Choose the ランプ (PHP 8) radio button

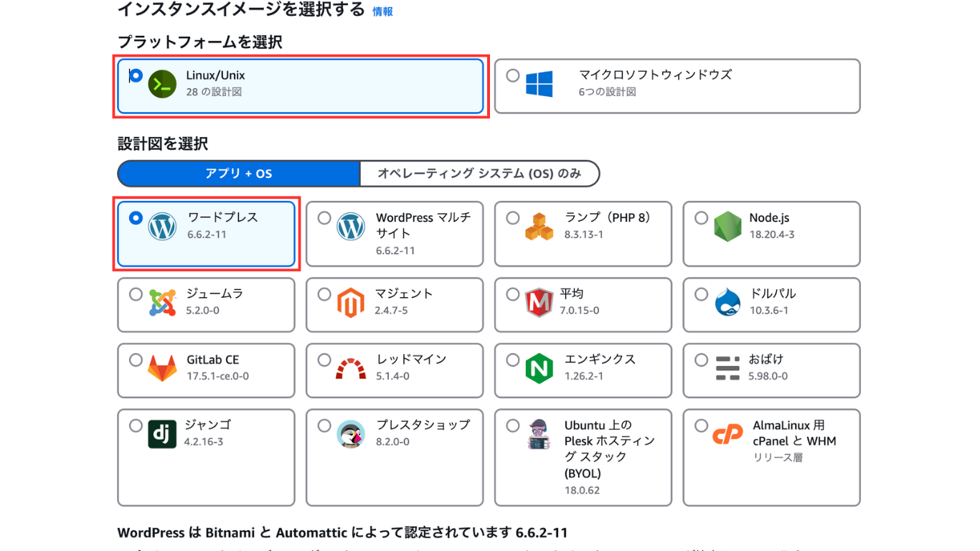[512, 217]
